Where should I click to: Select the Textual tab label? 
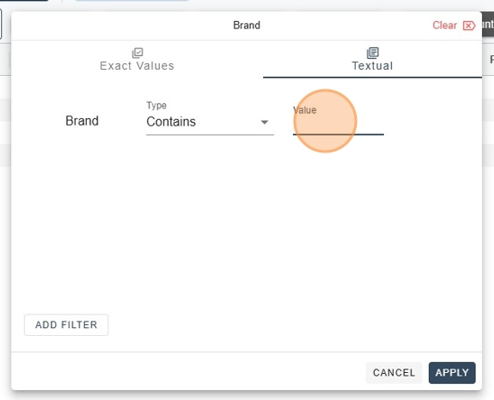point(372,66)
